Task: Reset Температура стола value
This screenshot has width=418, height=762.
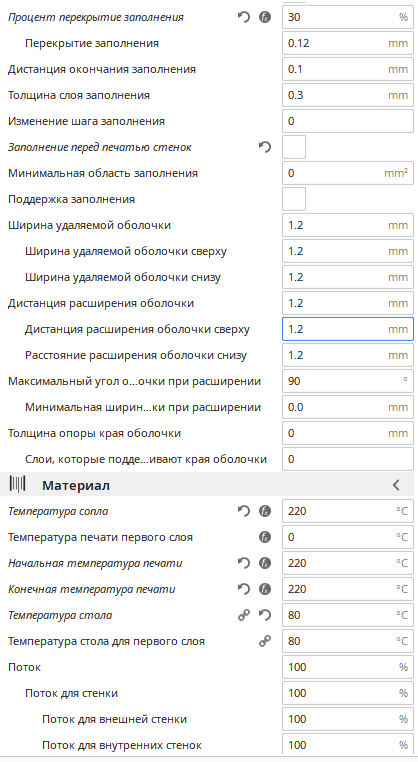Action: (265, 615)
